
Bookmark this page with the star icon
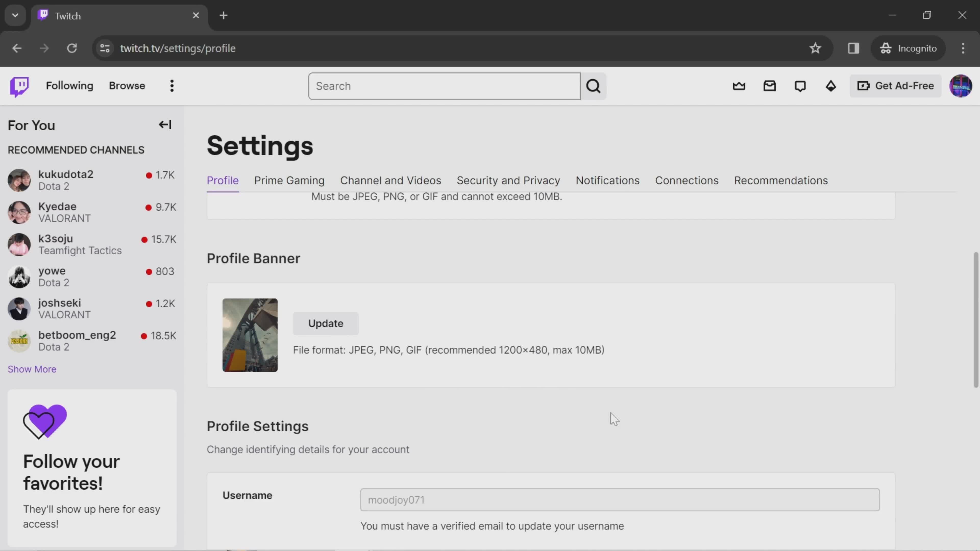[815, 48]
